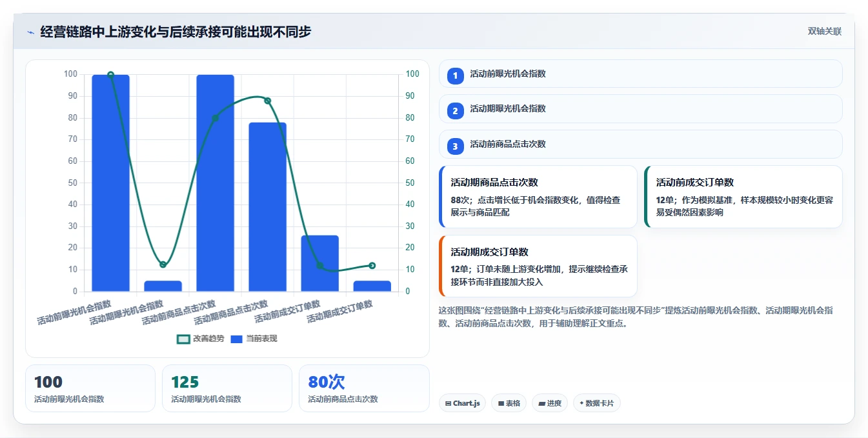
Task: Click the 活动前商品点击次数 bar
Action: coord(215,183)
